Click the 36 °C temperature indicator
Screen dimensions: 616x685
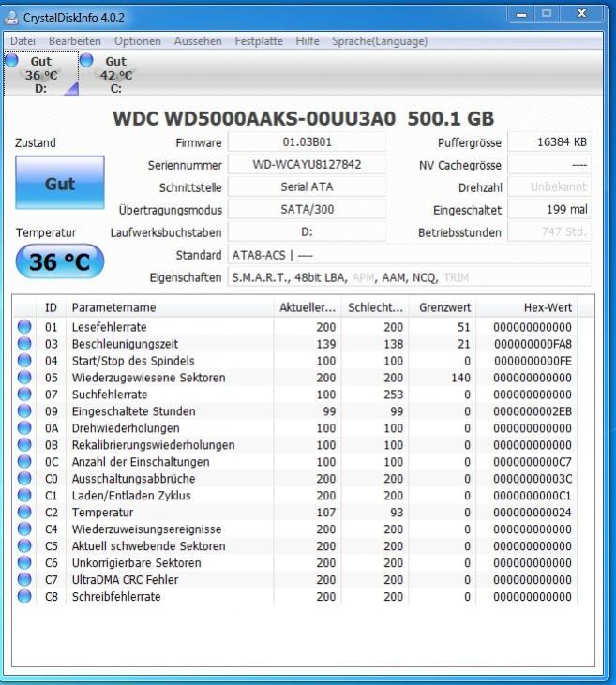point(60,261)
